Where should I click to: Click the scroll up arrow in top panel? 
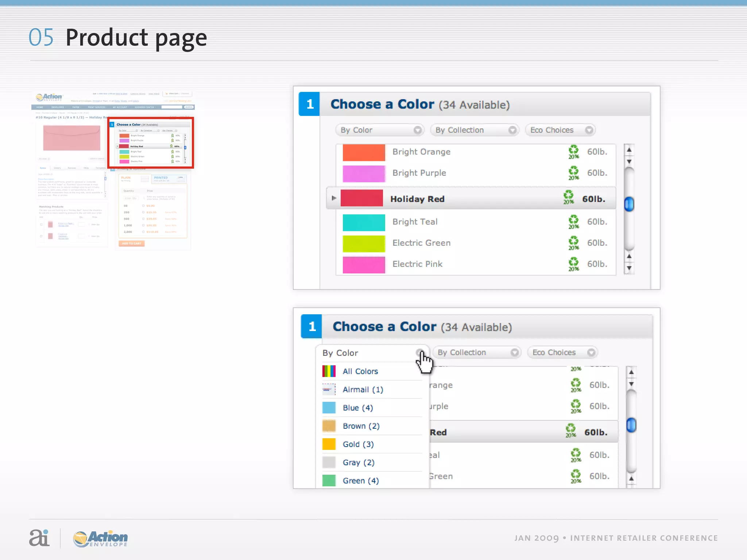click(629, 150)
